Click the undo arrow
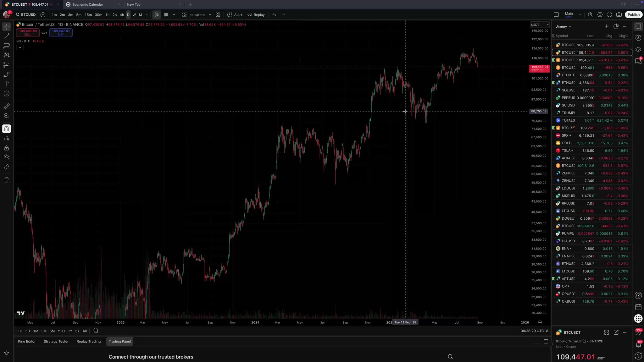644x362 pixels. point(274,15)
